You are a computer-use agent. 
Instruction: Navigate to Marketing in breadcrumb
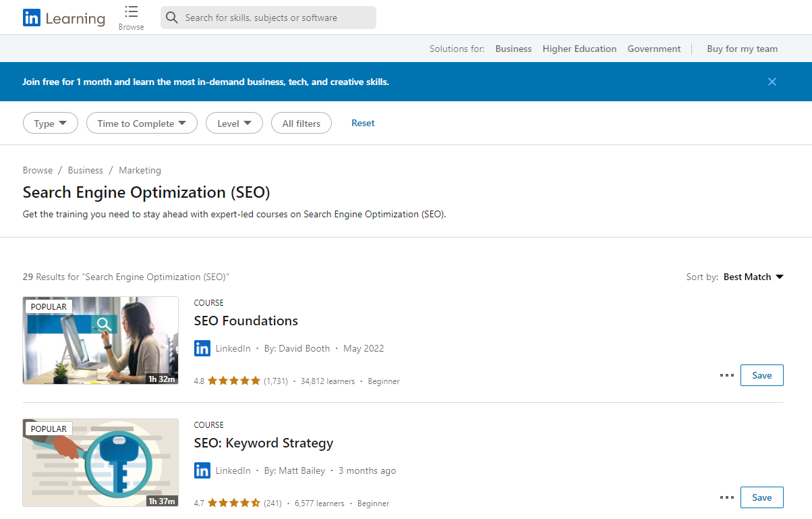tap(140, 170)
